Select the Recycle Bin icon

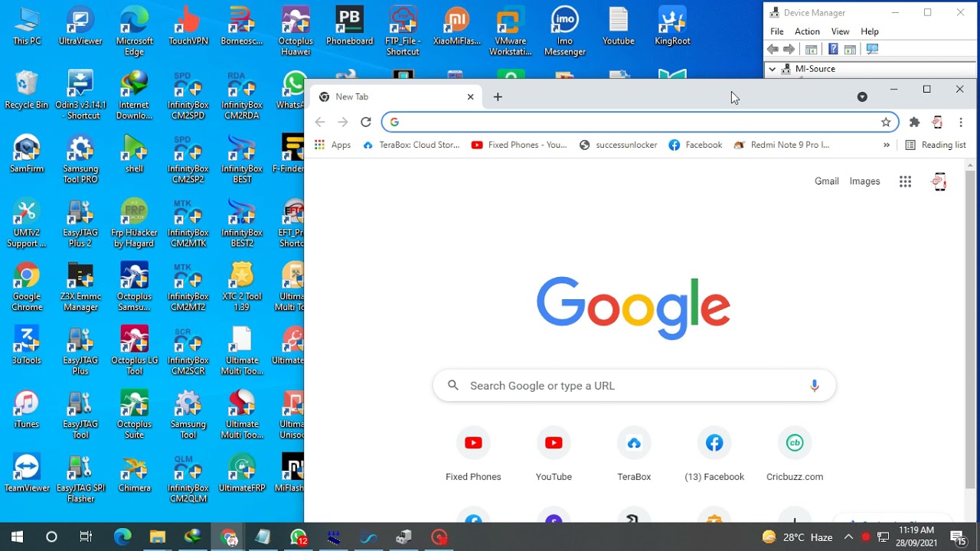pyautogui.click(x=27, y=90)
